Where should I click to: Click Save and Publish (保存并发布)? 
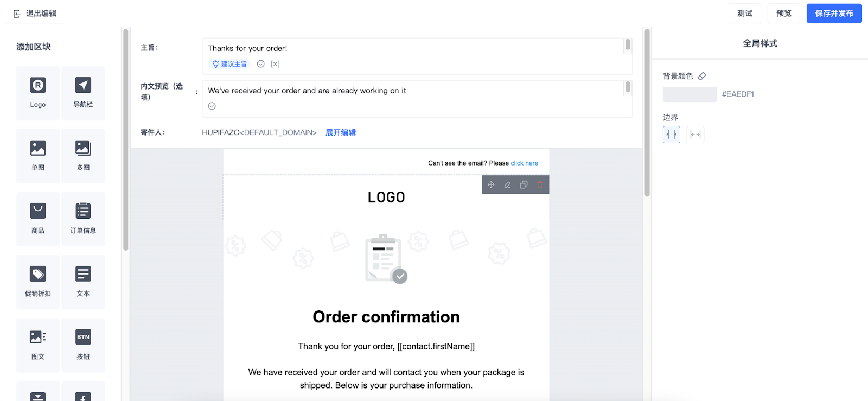[834, 14]
